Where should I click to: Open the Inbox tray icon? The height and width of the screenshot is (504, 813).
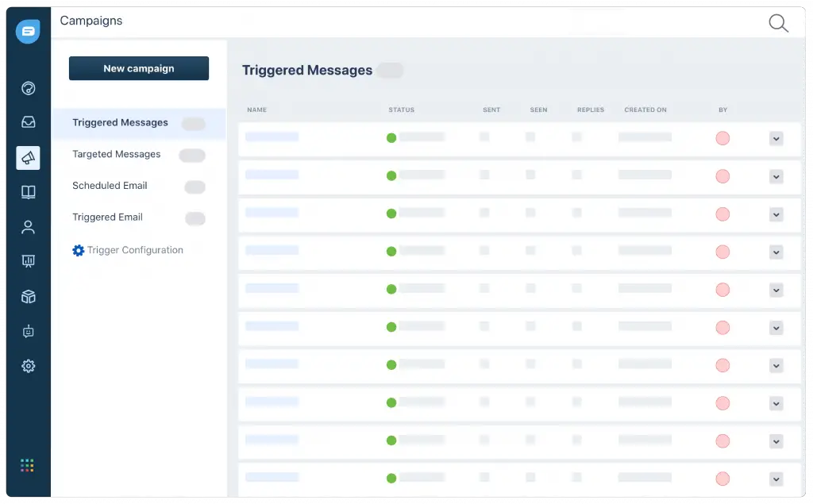tap(28, 122)
